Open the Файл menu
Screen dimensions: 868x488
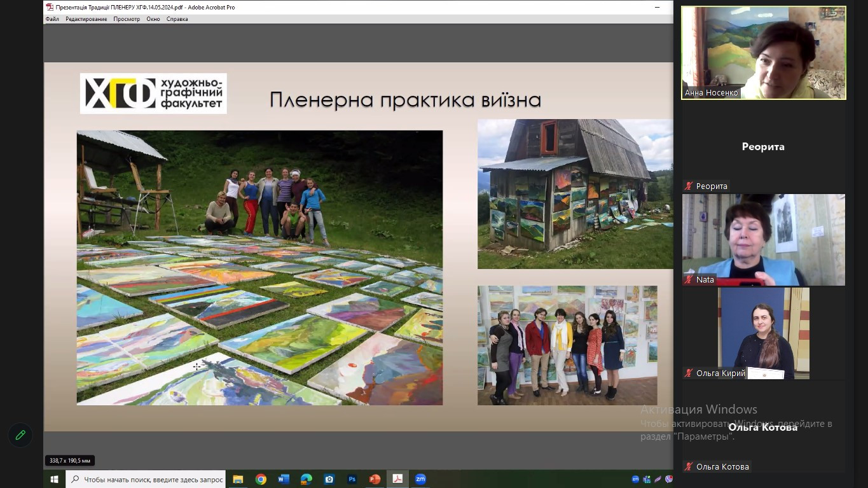pos(52,19)
